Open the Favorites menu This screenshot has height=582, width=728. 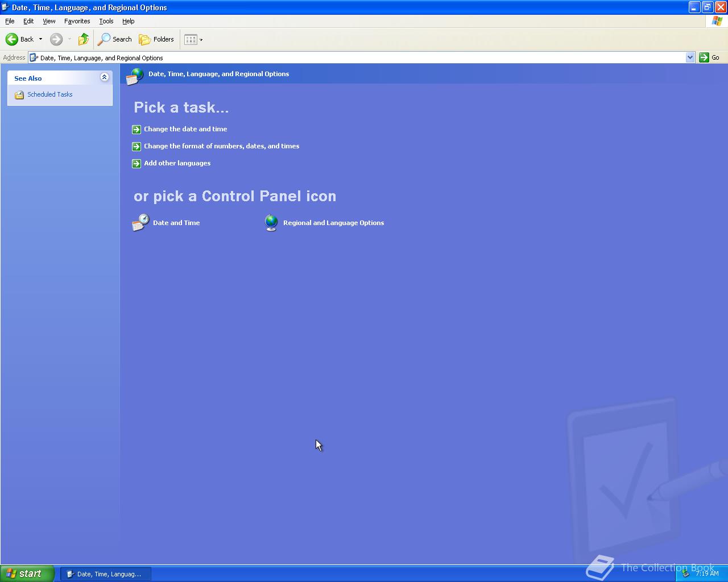(x=77, y=21)
